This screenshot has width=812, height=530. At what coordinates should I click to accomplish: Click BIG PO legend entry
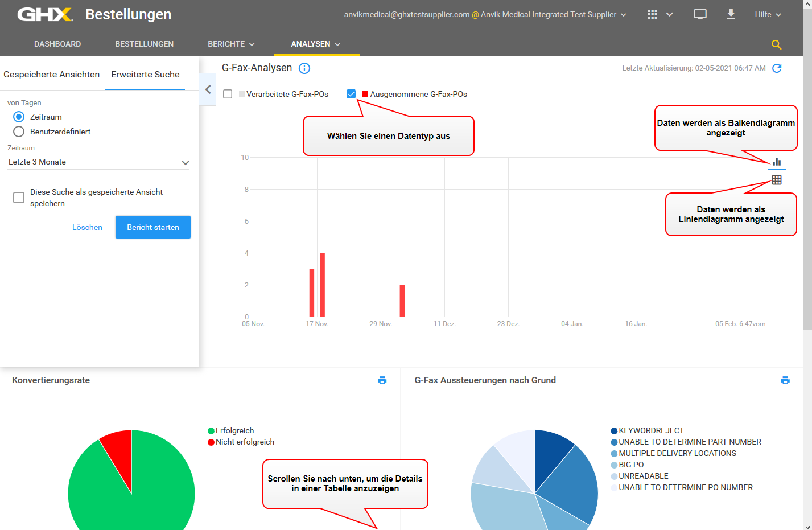[x=628, y=465]
